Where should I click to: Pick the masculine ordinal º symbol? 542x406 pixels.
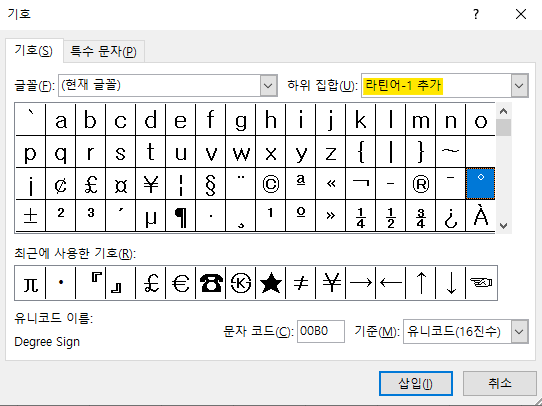pos(300,216)
